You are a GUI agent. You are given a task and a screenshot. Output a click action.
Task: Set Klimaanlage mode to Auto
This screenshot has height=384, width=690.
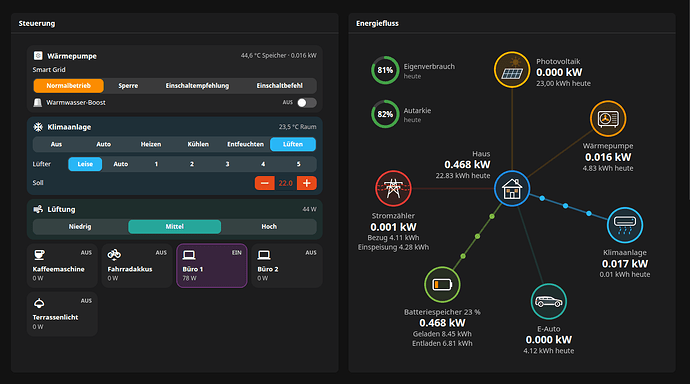pos(103,144)
